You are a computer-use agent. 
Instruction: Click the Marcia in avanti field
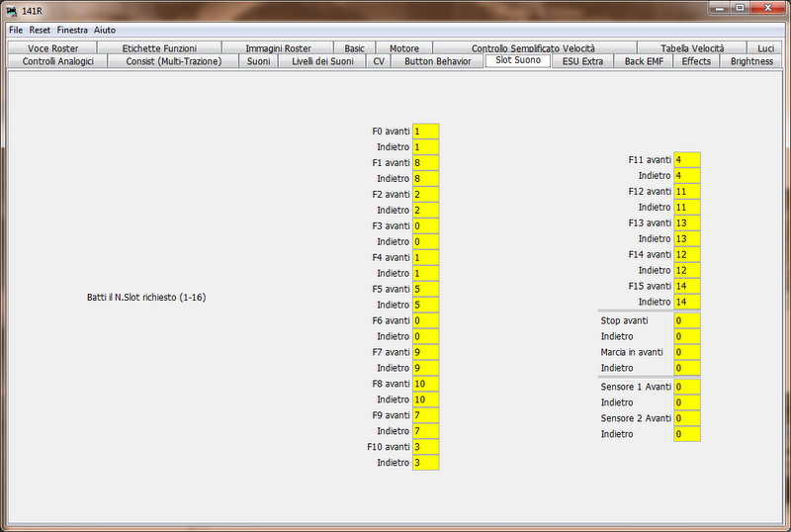pyautogui.click(x=686, y=353)
